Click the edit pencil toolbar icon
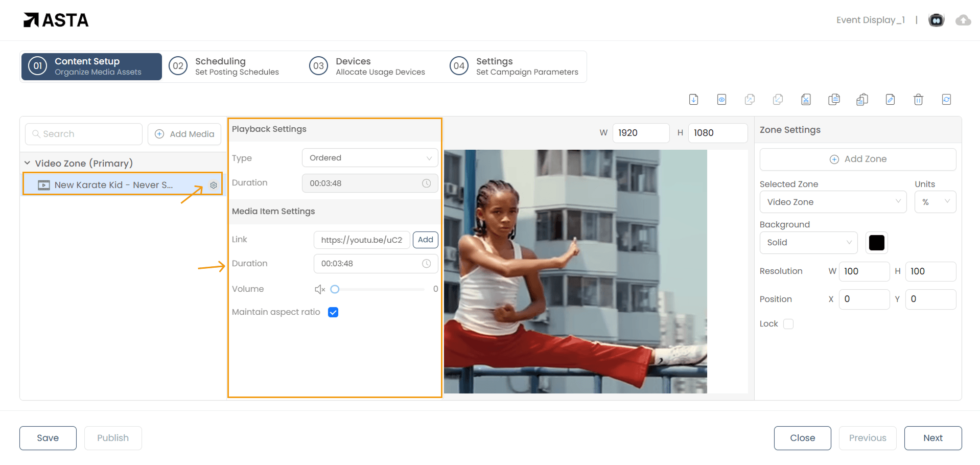The width and height of the screenshot is (980, 465). pyautogui.click(x=890, y=100)
